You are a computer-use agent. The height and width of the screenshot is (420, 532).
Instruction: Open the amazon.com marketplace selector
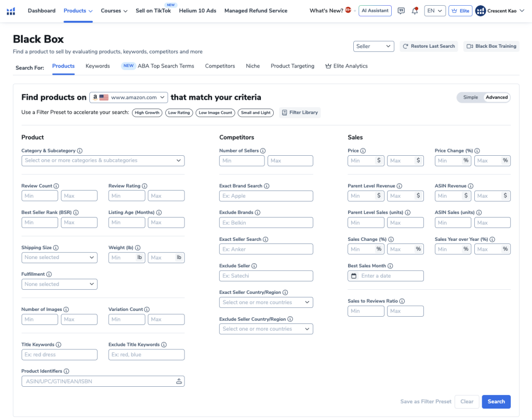pos(129,98)
